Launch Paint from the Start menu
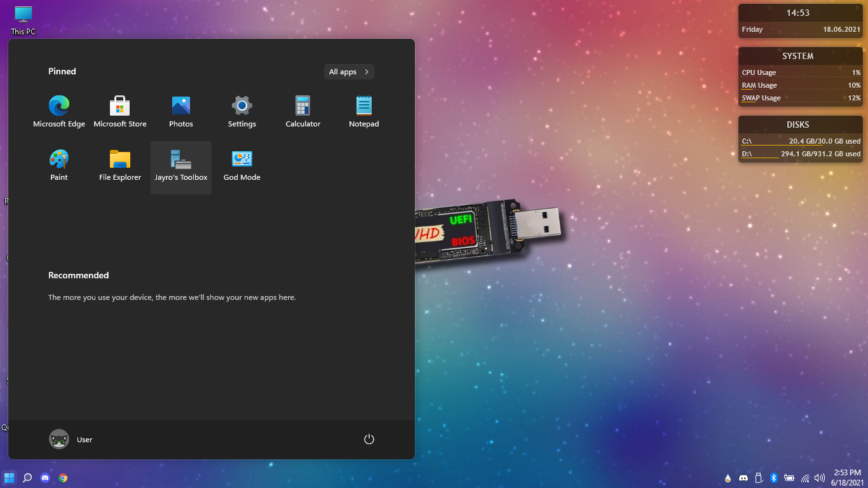This screenshot has height=488, width=868. click(59, 165)
